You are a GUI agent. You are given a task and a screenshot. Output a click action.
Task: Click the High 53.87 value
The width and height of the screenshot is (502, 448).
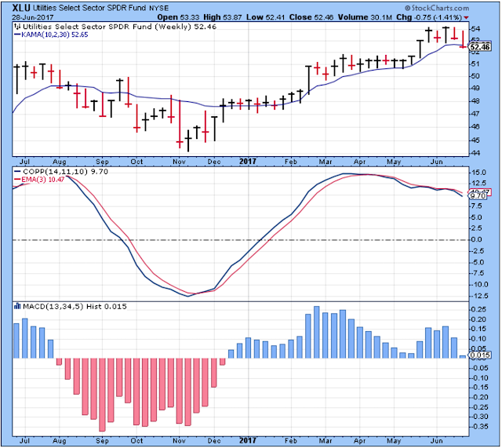pos(223,17)
